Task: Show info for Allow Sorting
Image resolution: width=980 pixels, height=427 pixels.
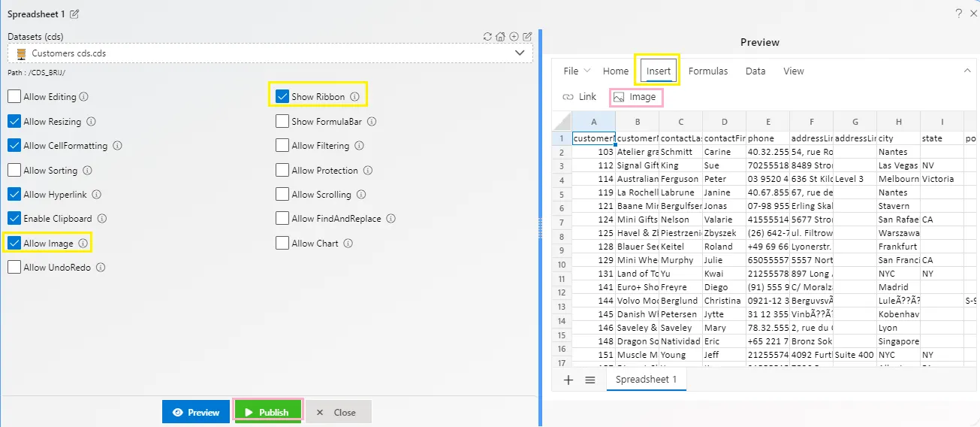Action: coord(86,171)
